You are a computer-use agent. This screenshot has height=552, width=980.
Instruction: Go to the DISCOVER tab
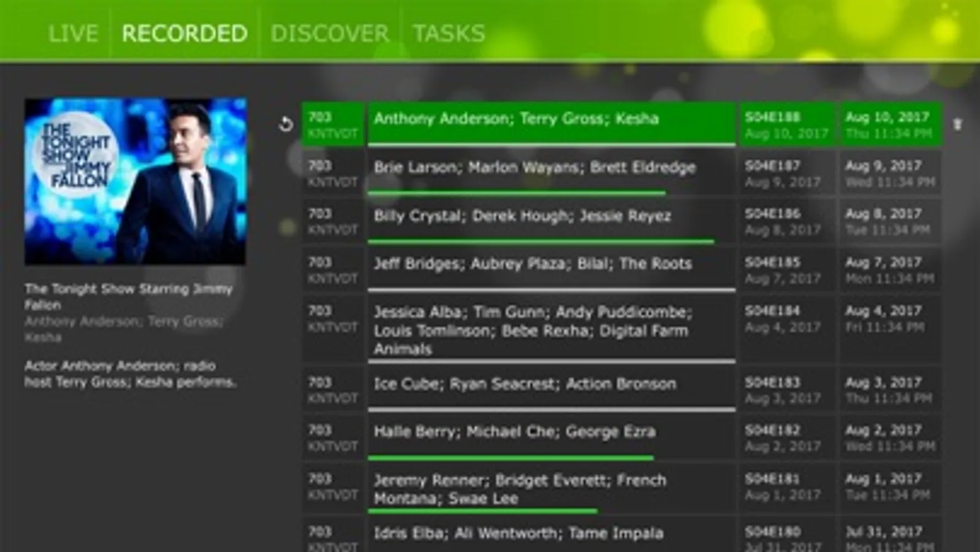(x=330, y=33)
